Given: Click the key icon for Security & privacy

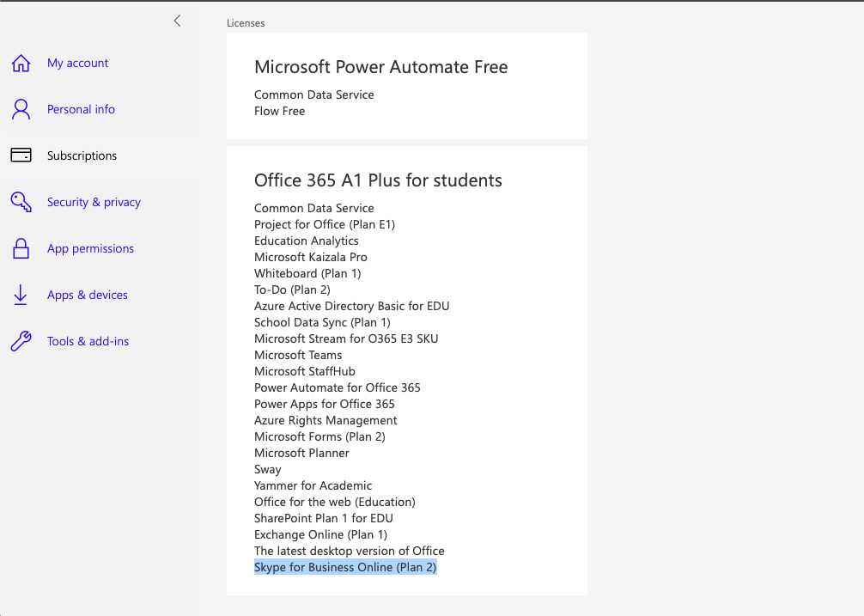Looking at the screenshot, I should 21,202.
